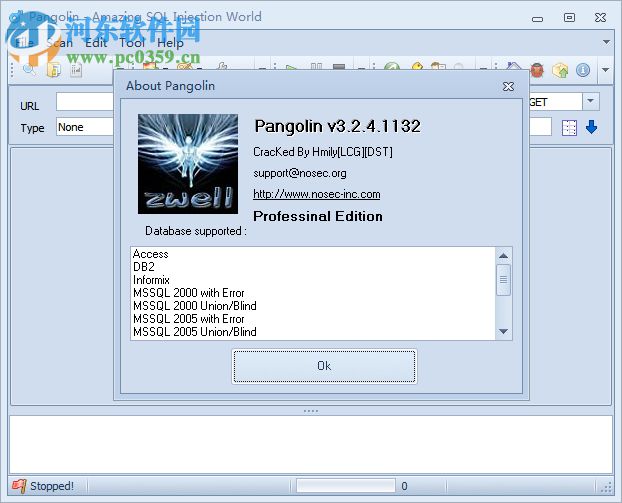Image resolution: width=622 pixels, height=503 pixels.
Task: Open the toolbar overflow dropdown arrow
Action: (605, 70)
